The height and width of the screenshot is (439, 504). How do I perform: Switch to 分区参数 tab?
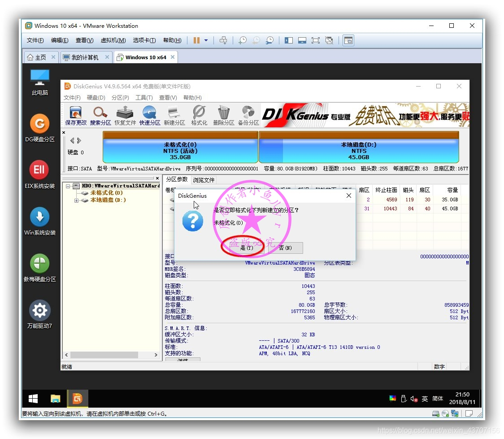click(x=177, y=179)
